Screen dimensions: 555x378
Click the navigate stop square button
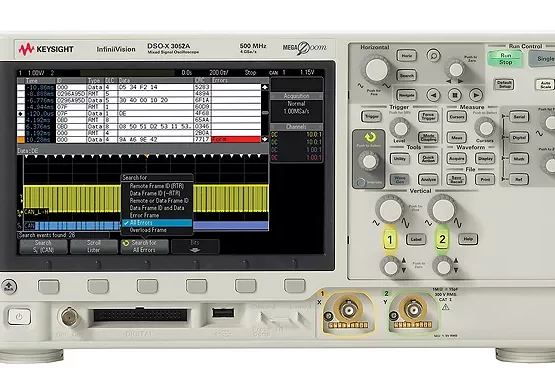455,95
